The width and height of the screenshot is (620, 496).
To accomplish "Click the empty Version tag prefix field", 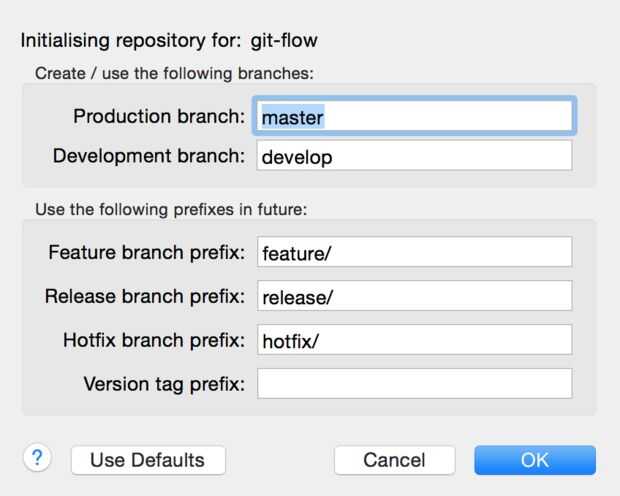I will click(x=414, y=383).
